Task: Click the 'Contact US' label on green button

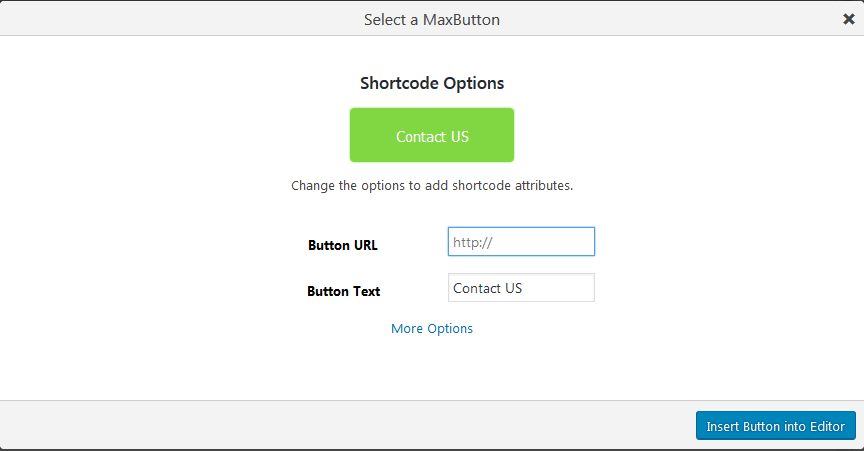Action: pyautogui.click(x=432, y=137)
